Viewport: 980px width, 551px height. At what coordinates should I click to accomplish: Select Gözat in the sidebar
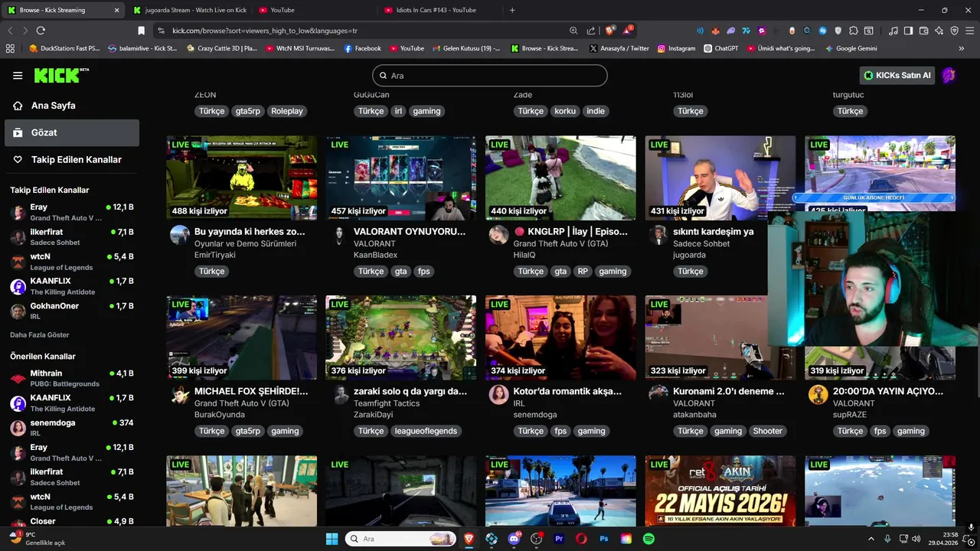(x=72, y=132)
